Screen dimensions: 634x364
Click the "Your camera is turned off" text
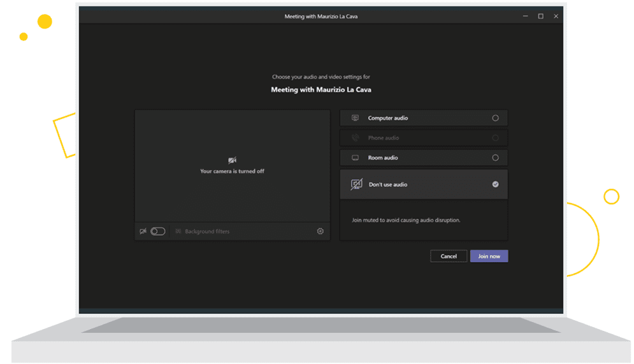[232, 171]
